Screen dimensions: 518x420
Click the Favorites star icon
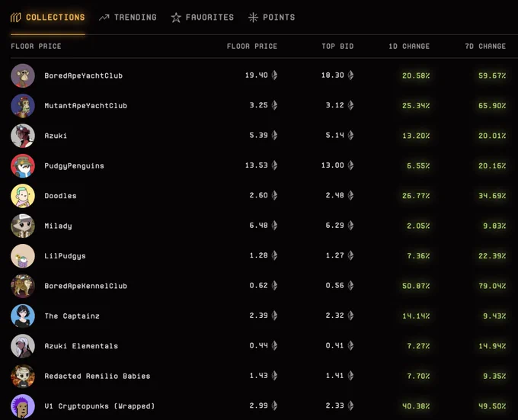[x=176, y=18]
